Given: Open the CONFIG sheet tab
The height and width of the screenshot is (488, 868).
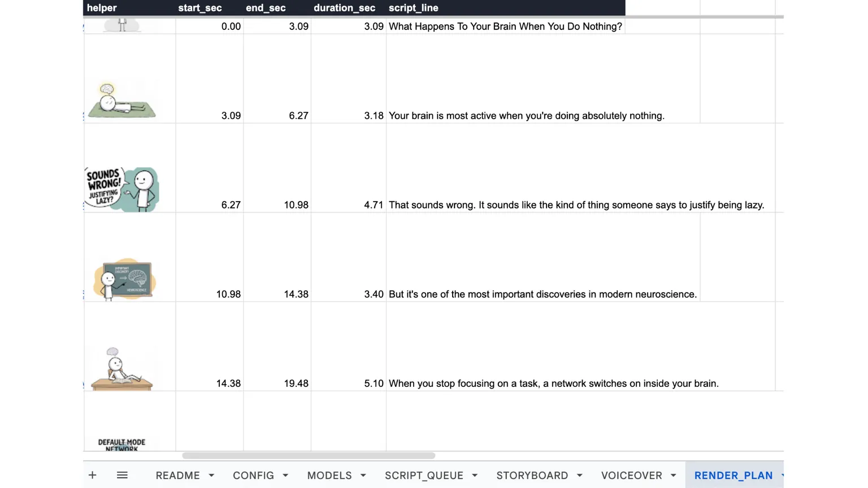Looking at the screenshot, I should (253, 476).
